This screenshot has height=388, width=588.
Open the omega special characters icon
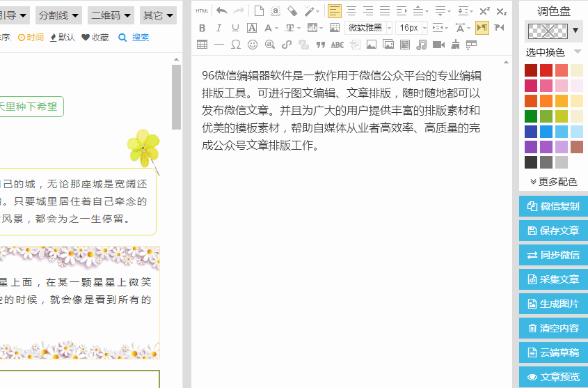pos(235,45)
